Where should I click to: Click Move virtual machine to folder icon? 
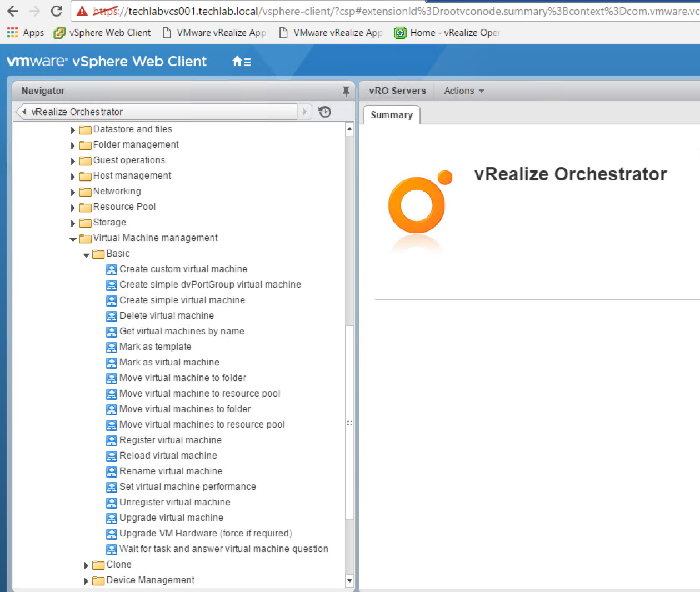[x=112, y=378]
